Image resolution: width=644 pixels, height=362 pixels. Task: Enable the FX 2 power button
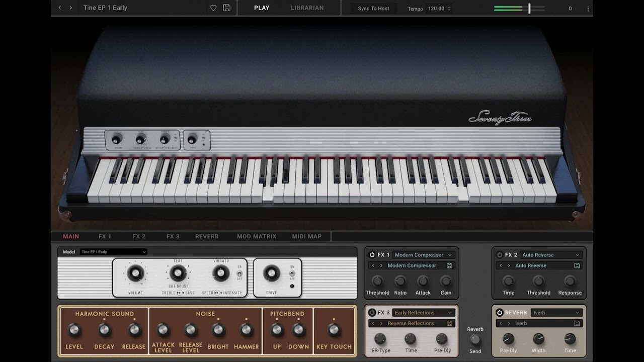coord(500,255)
